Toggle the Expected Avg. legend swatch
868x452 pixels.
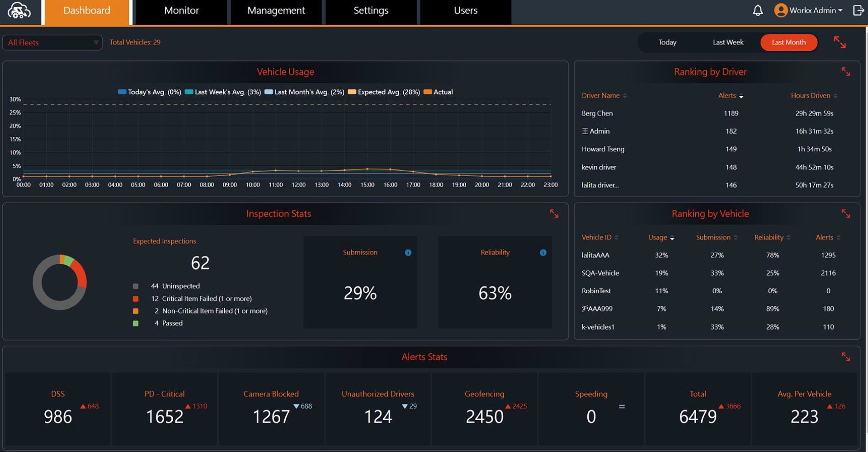pyautogui.click(x=352, y=92)
